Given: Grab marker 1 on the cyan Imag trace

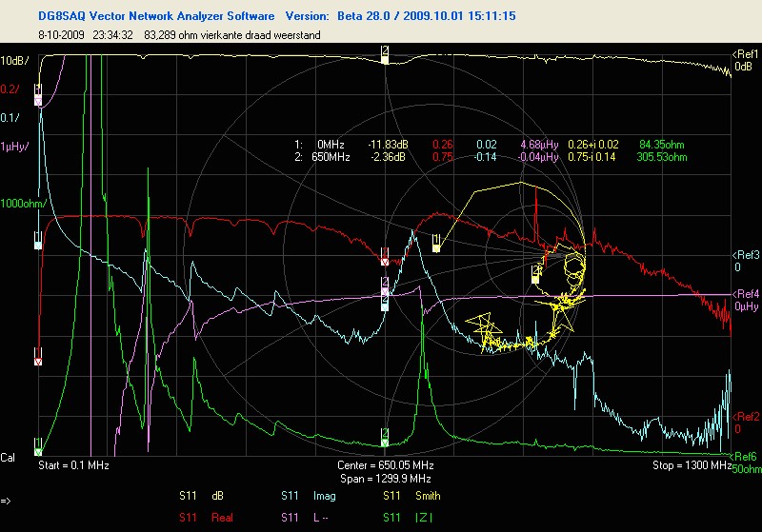Looking at the screenshot, I should tap(38, 241).
